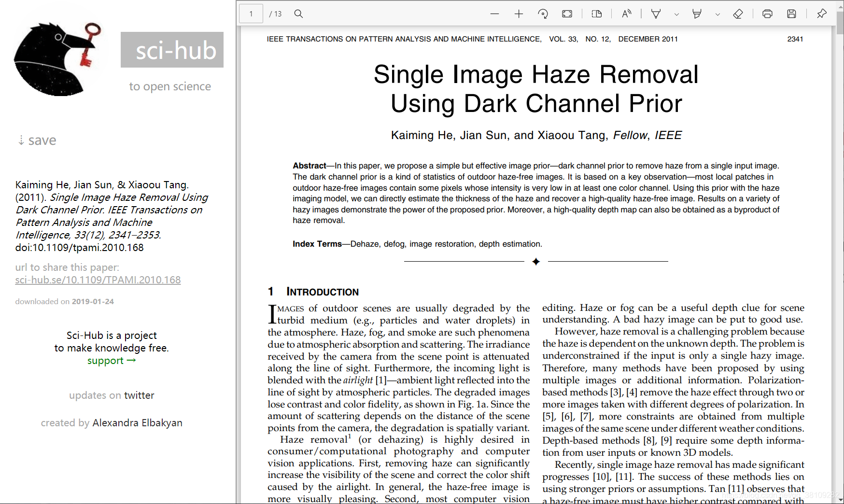The image size is (844, 504).
Task: Expand the Draw tool options arrow
Action: point(676,14)
